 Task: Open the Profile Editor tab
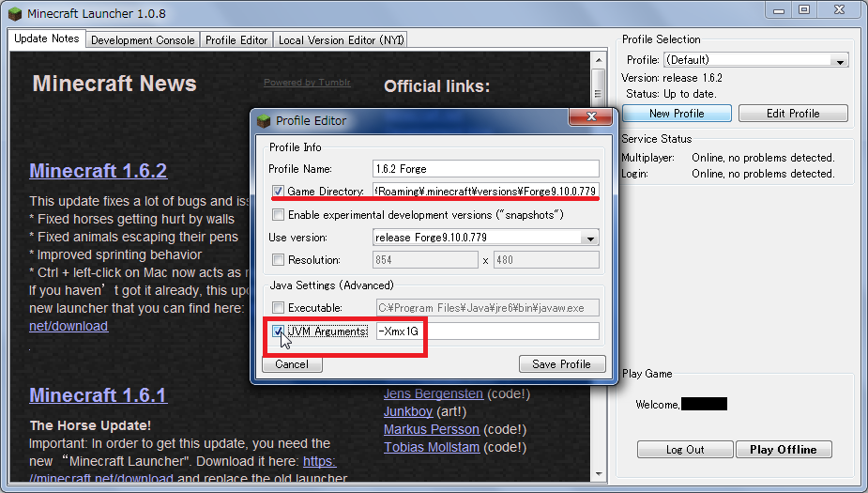coord(236,39)
